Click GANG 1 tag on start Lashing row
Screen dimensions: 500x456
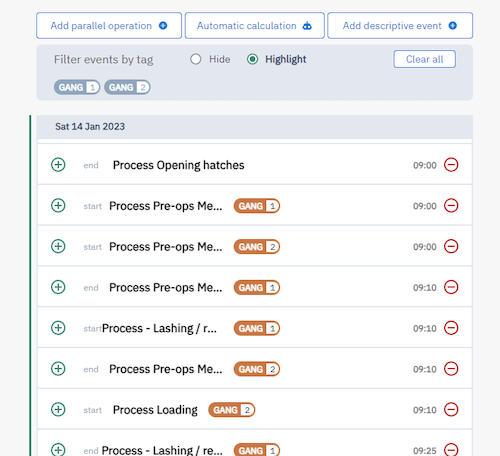(x=257, y=328)
